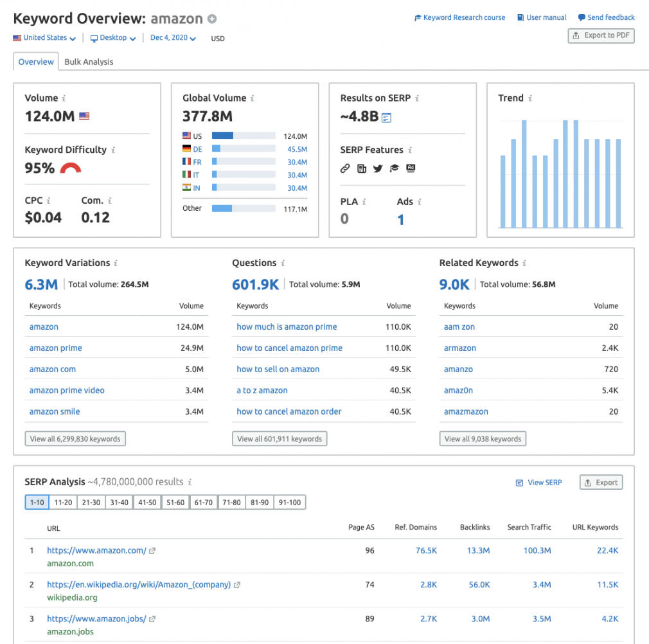Image resolution: width=649 pixels, height=644 pixels.
Task: Open the Wikipedia Amazon_(company) URL
Action: (139, 585)
